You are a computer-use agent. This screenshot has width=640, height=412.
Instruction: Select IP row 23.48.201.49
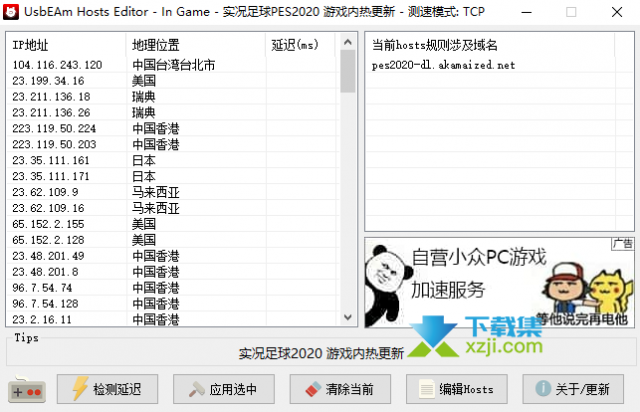coord(173,256)
